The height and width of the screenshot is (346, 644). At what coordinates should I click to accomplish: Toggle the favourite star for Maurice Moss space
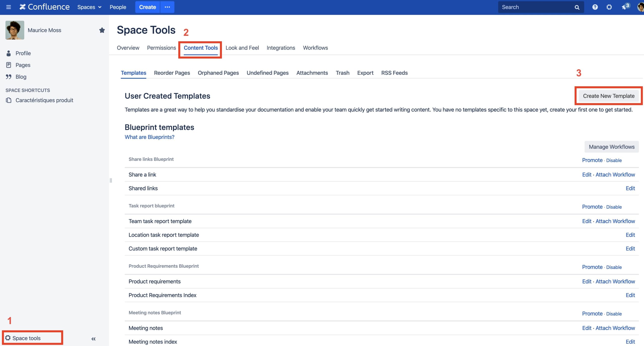102,30
